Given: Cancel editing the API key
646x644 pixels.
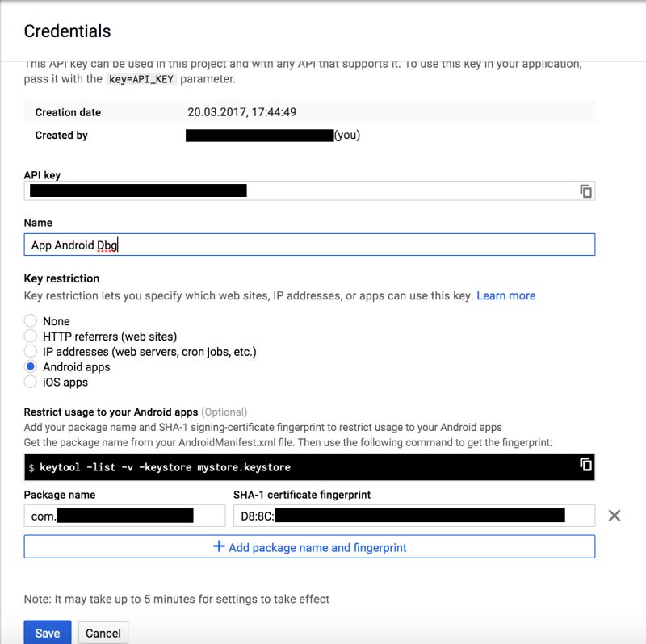Looking at the screenshot, I should tap(103, 633).
